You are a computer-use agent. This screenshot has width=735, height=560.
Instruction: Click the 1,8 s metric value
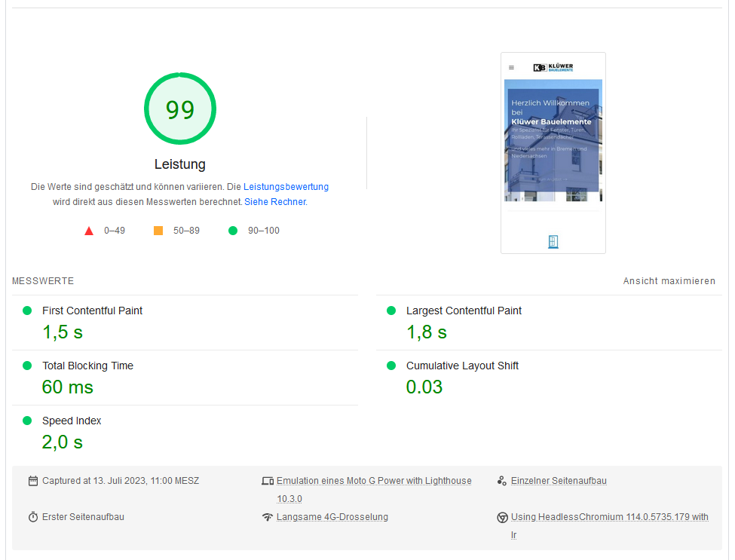coord(427,332)
